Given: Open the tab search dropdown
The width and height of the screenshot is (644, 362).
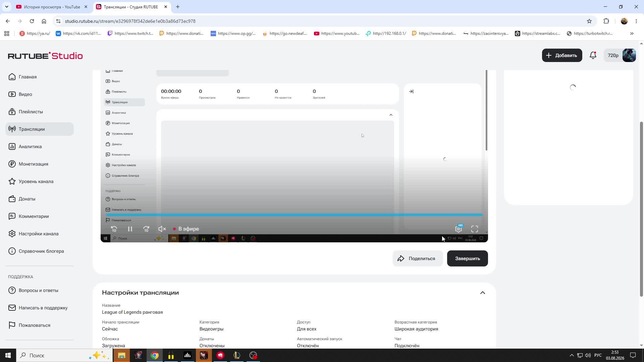Looking at the screenshot, I should 6,7.
